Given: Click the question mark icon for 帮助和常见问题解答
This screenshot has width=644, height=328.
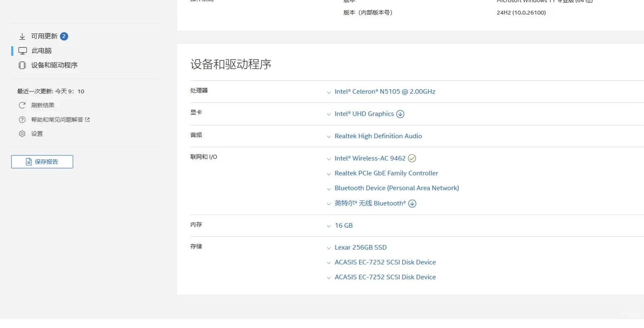Looking at the screenshot, I should 22,119.
